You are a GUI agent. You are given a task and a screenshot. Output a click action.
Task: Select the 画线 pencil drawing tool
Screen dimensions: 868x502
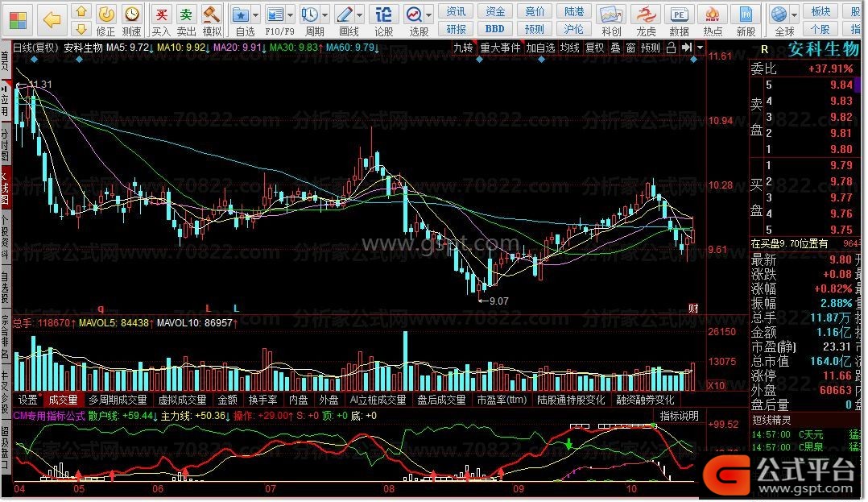[x=345, y=15]
